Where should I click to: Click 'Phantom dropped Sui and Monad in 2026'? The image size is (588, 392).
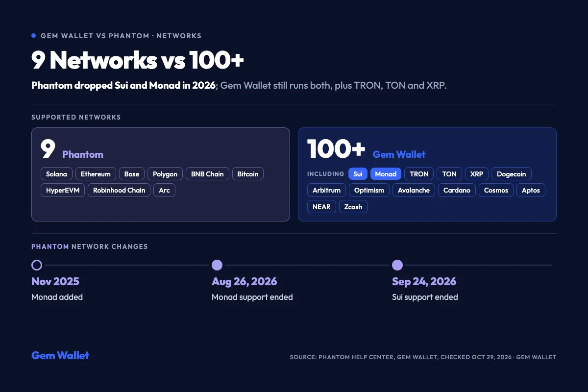pos(123,85)
